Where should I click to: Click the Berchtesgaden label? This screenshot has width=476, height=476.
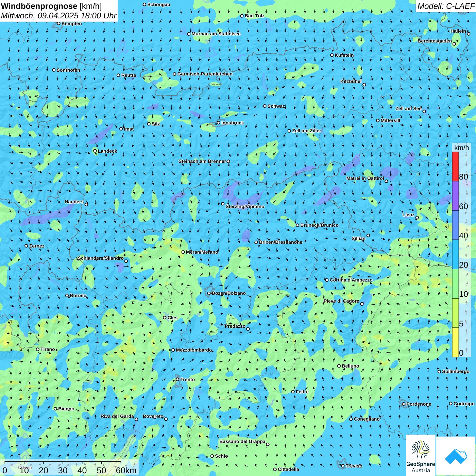pos(435,41)
